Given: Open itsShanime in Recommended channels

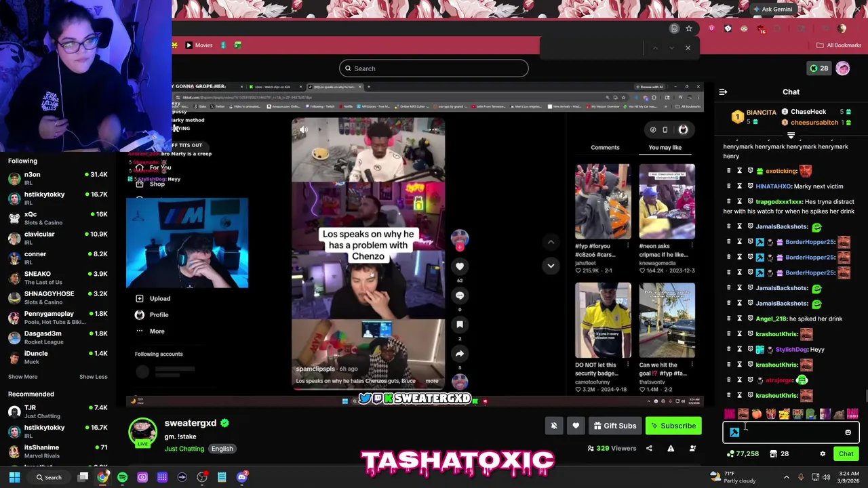Looking at the screenshot, I should [x=58, y=451].
